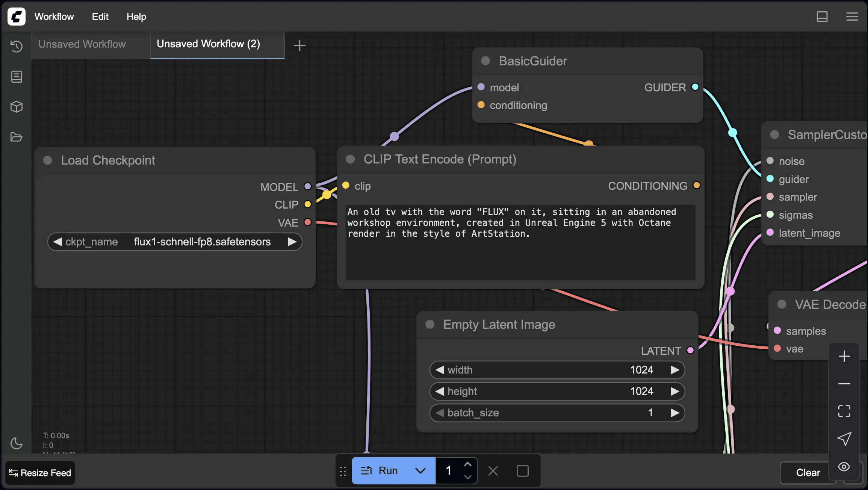Open the workflows folder panel
The height and width of the screenshot is (490, 868).
(17, 137)
